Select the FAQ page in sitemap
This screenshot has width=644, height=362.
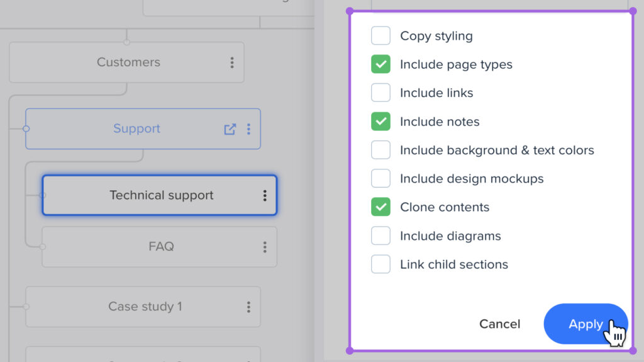pos(161,247)
